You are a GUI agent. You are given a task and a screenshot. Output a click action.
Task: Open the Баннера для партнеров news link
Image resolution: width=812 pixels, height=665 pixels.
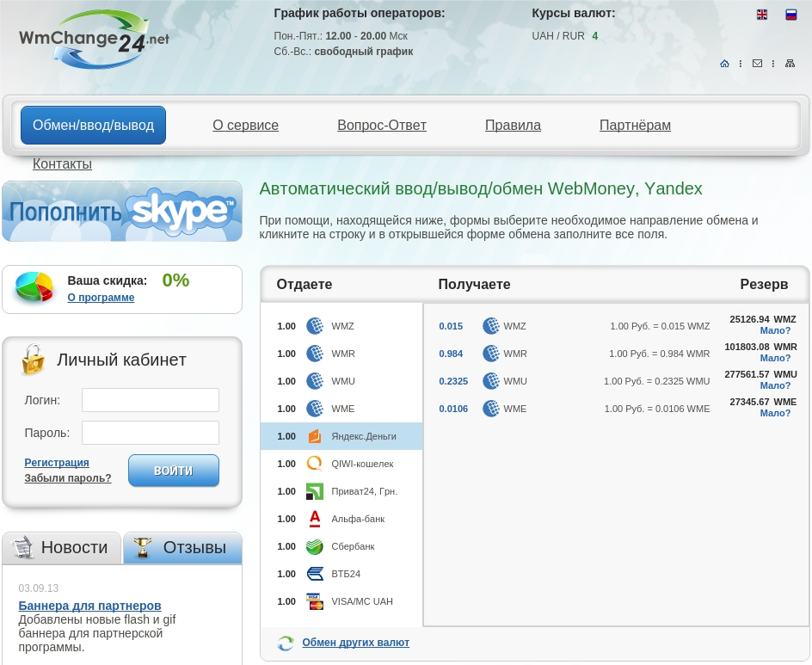[x=89, y=606]
